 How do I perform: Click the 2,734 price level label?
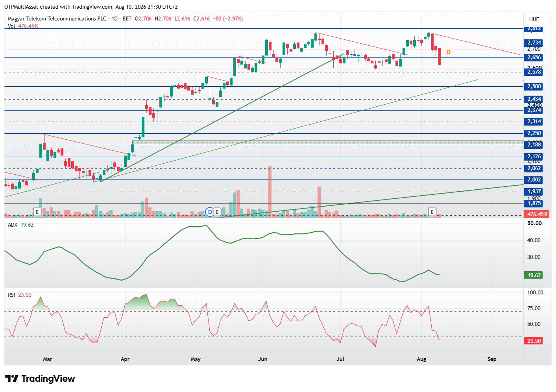[x=534, y=43]
